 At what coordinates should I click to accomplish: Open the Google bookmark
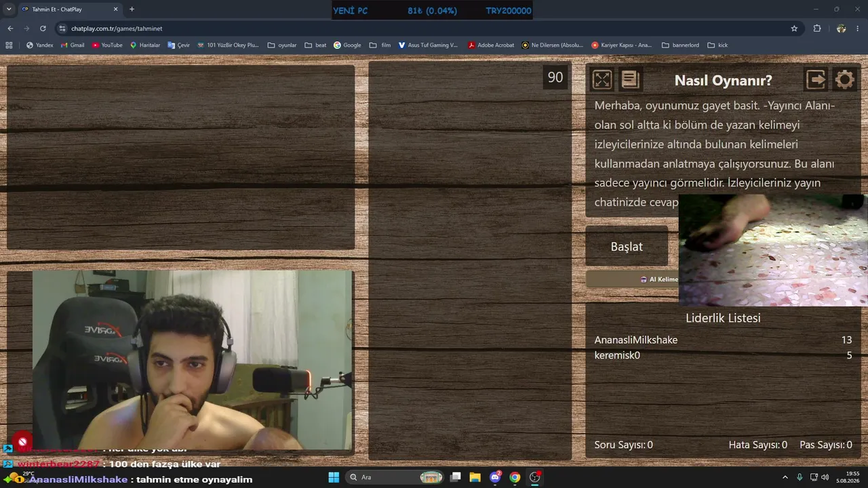click(347, 45)
